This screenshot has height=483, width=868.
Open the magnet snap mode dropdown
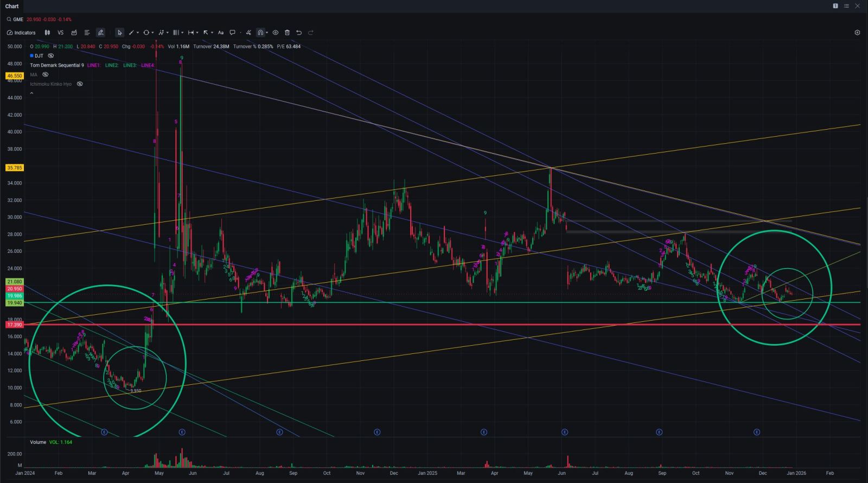coord(267,33)
